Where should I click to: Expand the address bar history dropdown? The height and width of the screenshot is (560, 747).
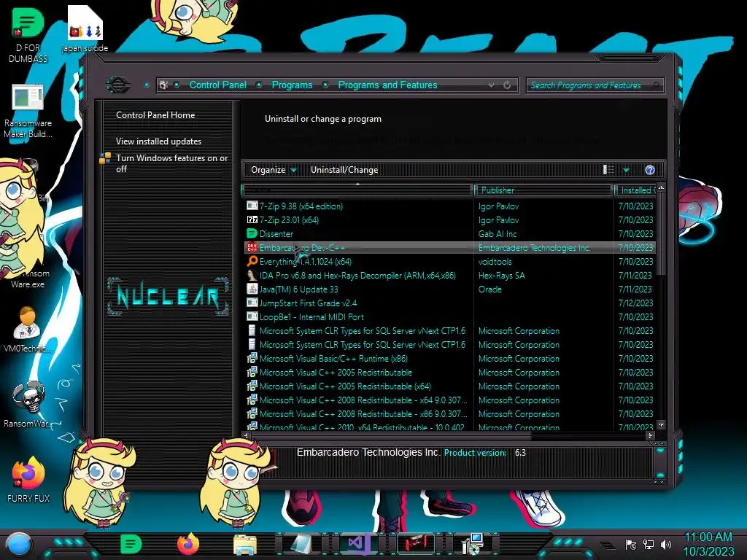tap(491, 85)
